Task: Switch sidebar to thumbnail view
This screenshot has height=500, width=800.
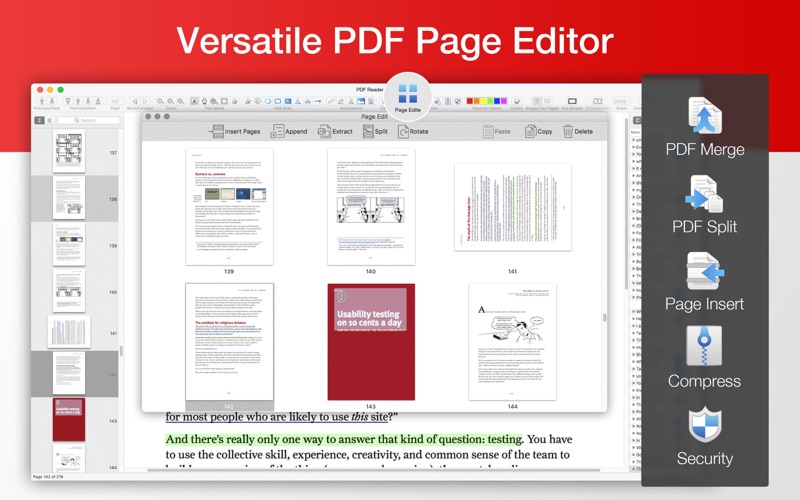Action: click(x=39, y=120)
